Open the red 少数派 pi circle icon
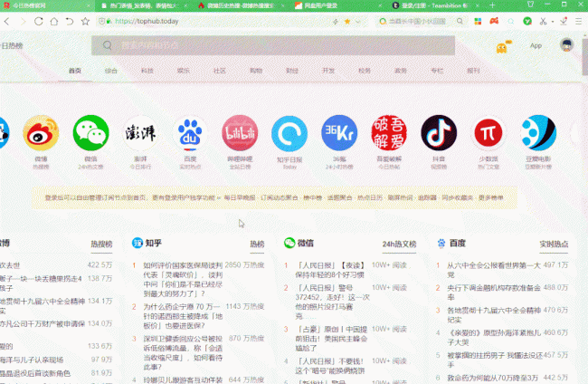588x384 pixels. (x=488, y=133)
